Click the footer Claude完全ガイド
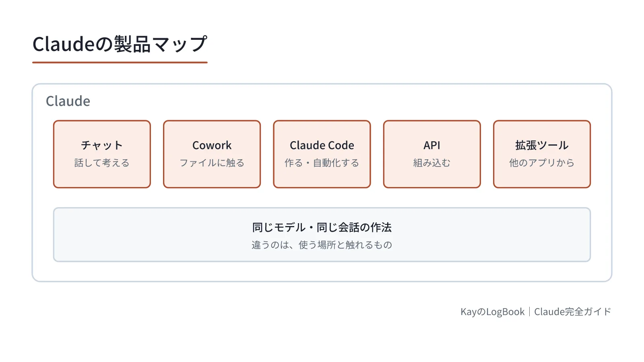Viewport: 644px width, 362px height. (x=573, y=312)
